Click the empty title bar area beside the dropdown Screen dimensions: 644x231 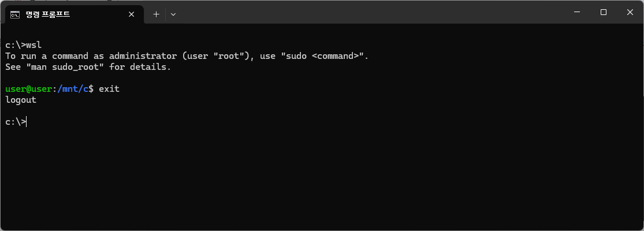pyautogui.click(x=370, y=12)
